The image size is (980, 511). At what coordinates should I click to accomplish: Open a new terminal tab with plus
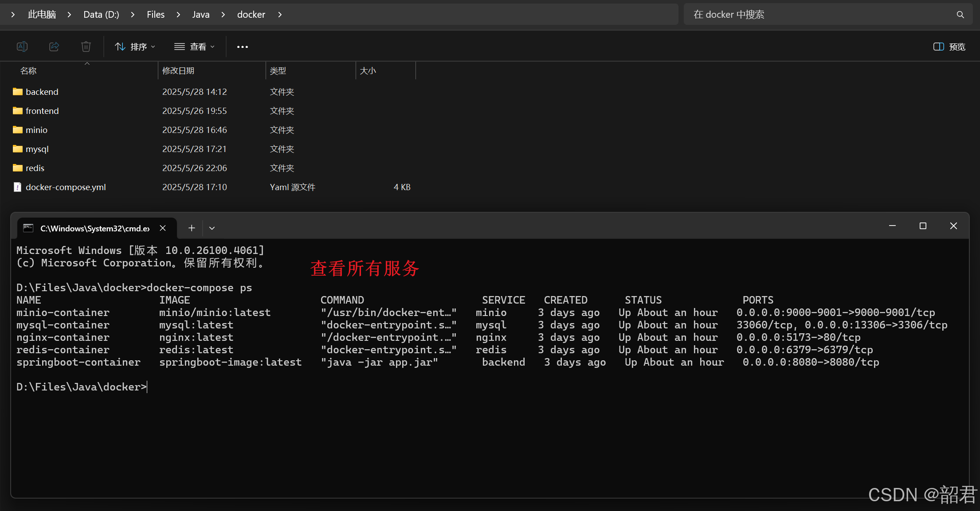pyautogui.click(x=192, y=228)
